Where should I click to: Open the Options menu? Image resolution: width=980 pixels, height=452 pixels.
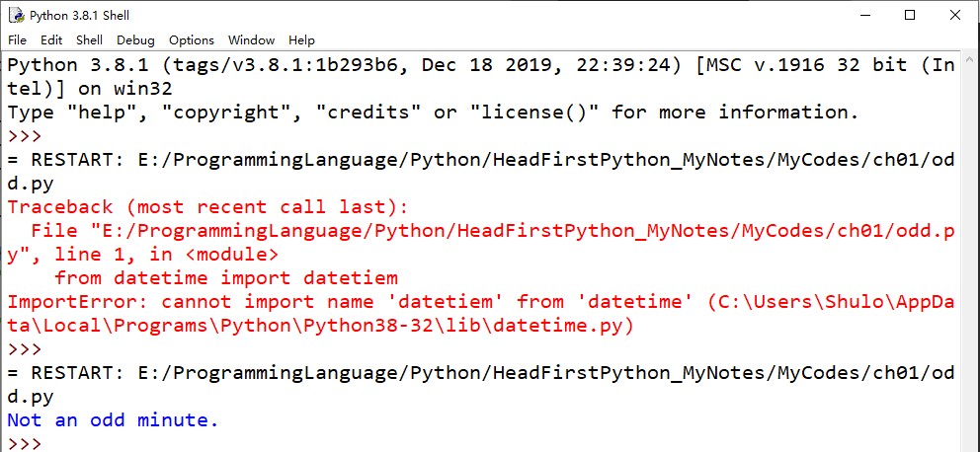[192, 39]
